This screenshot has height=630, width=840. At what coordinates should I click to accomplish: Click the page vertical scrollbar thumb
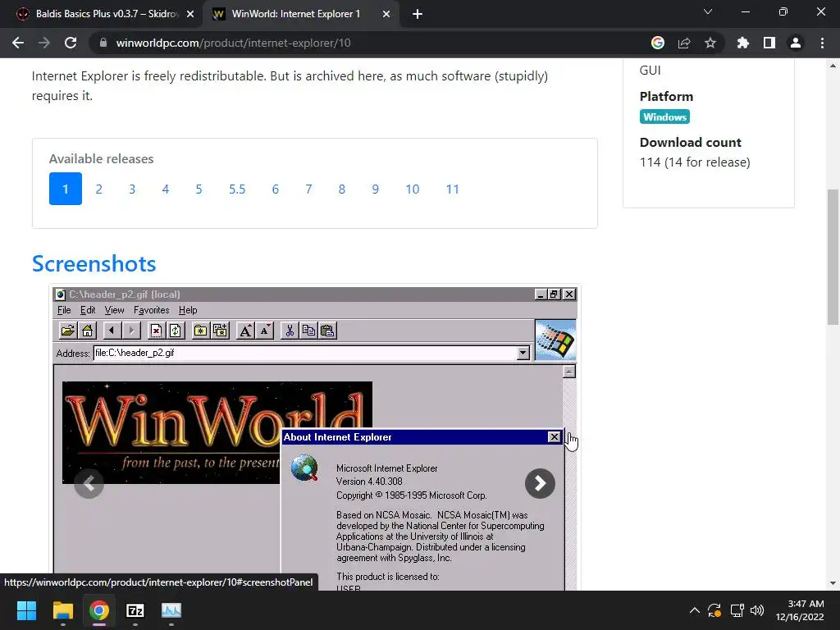(833, 257)
